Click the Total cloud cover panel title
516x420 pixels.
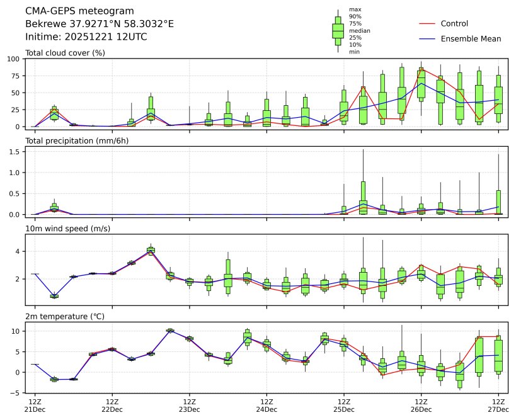65,53
